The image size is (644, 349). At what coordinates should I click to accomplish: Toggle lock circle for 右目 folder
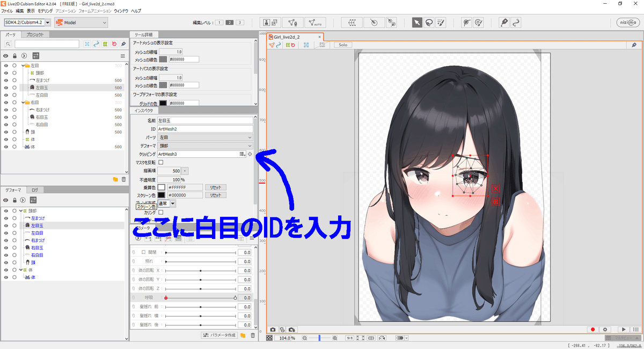click(14, 102)
